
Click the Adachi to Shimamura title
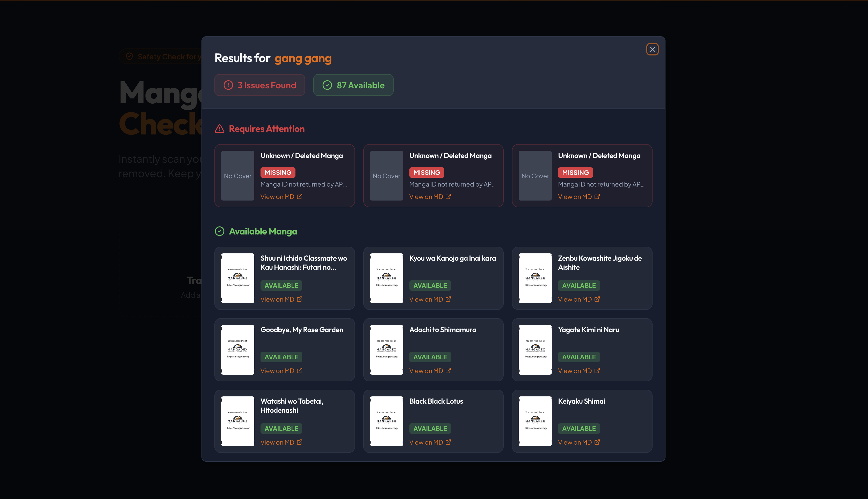click(443, 330)
